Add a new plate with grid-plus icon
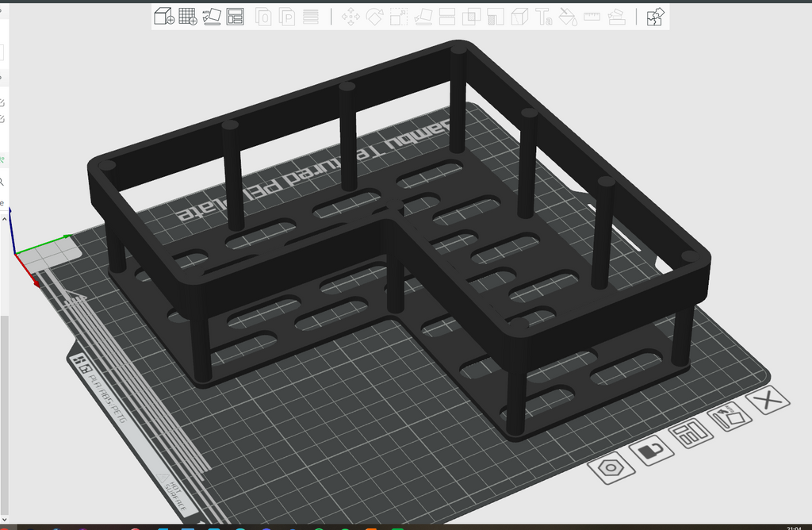812x530 pixels. tap(187, 16)
